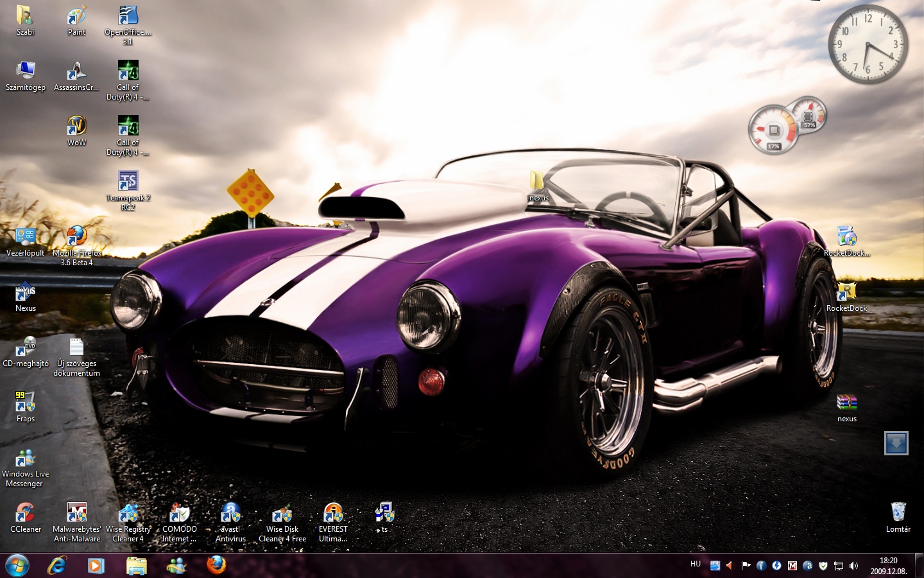Screen dimensions: 924x578
Task: Click the analog clock gadget
Action: click(868, 44)
